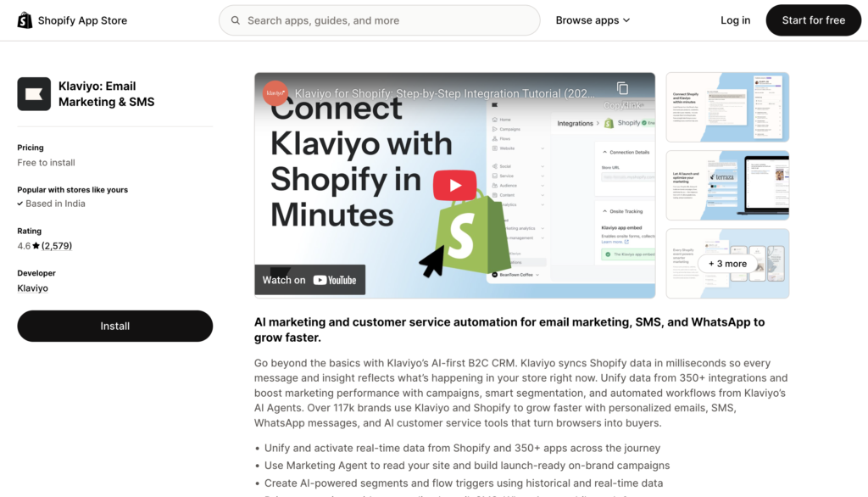The height and width of the screenshot is (497, 868).
Task: Show the + 3 more screenshots
Action: pos(727,264)
